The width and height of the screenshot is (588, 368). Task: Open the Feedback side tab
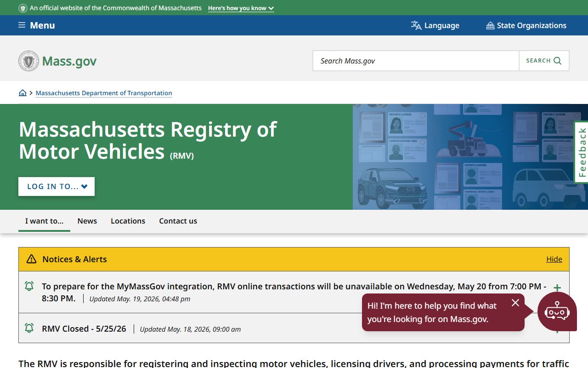pos(582,152)
